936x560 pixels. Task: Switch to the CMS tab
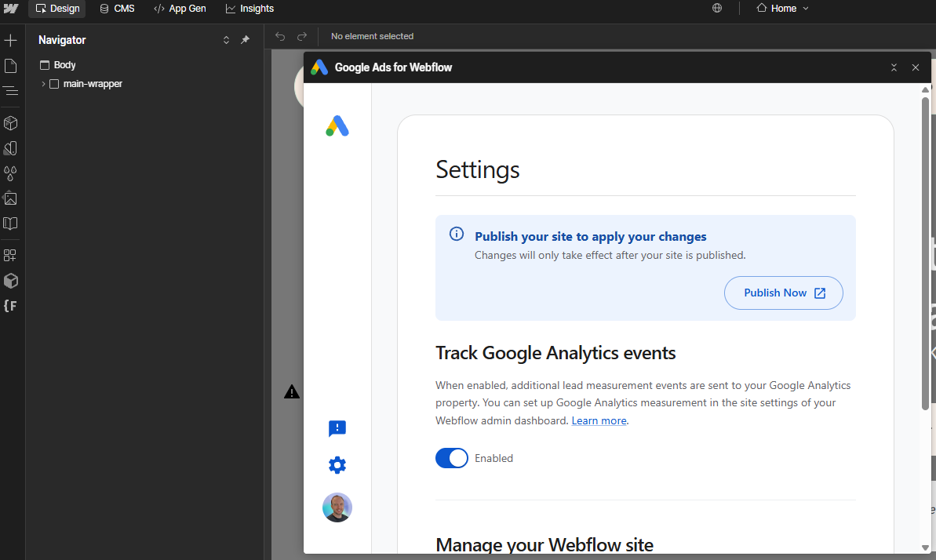coord(117,9)
